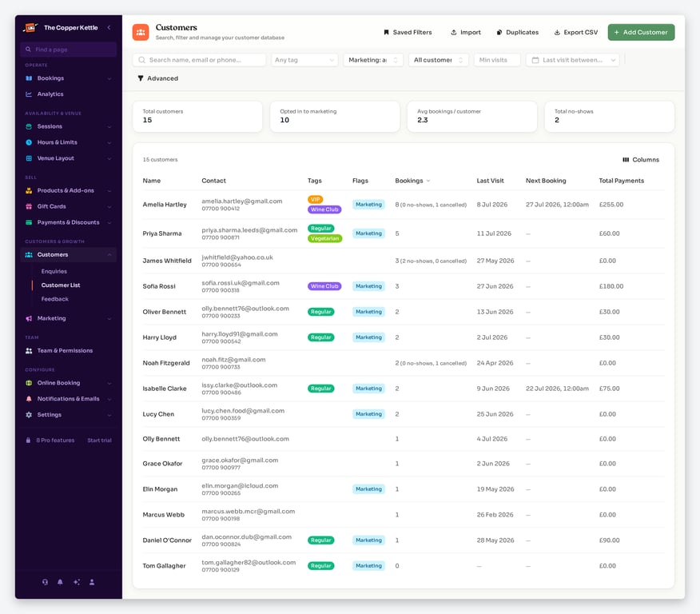
Task: Click the Venue Layout grid icon
Action: click(29, 158)
